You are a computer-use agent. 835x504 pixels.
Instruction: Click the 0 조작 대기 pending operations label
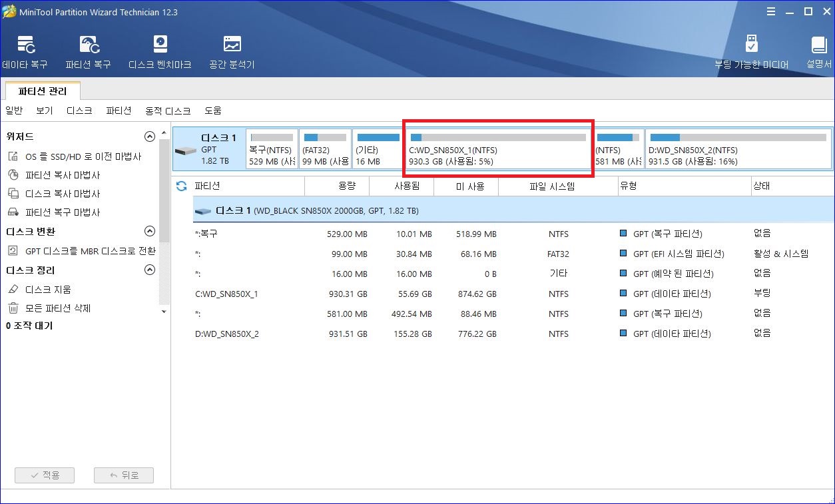(29, 326)
